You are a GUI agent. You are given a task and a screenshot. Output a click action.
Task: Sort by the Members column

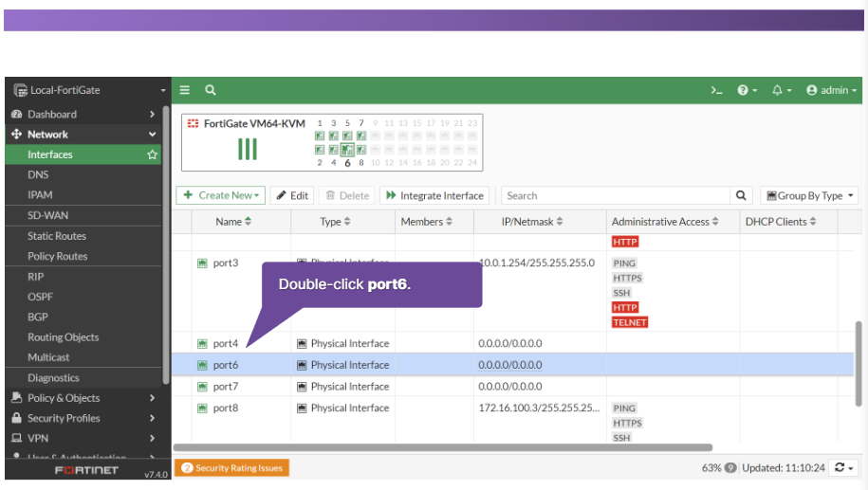tap(426, 222)
